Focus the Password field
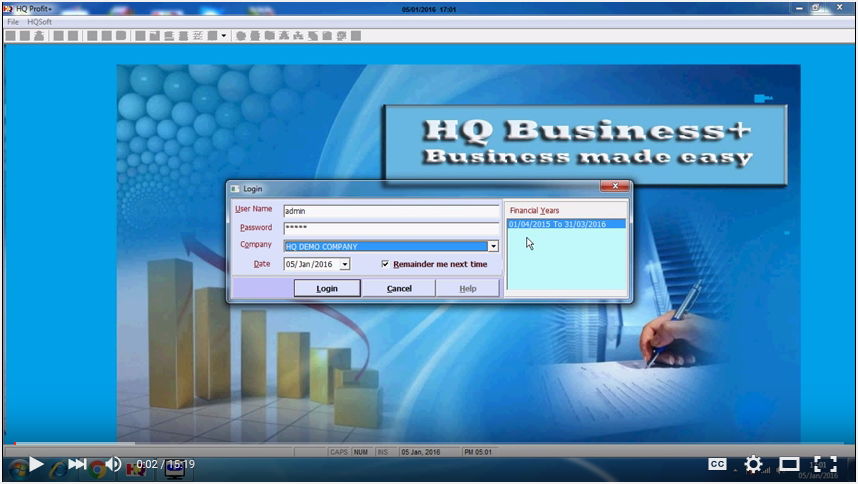 (391, 228)
